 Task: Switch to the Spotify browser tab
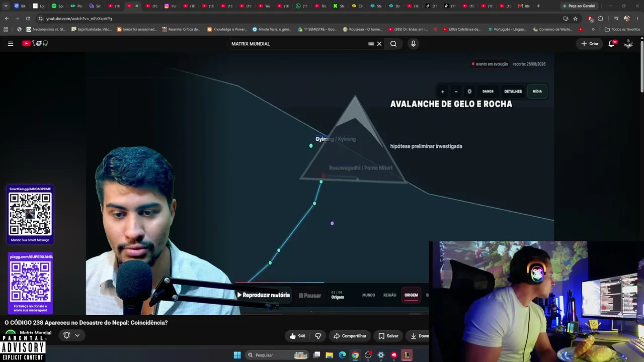point(58,6)
